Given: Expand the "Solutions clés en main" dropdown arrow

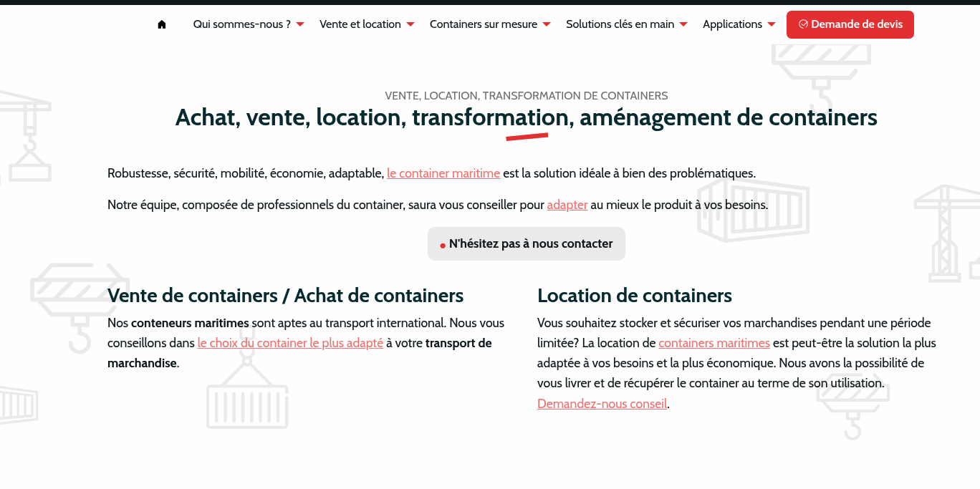Looking at the screenshot, I should pyautogui.click(x=683, y=24).
